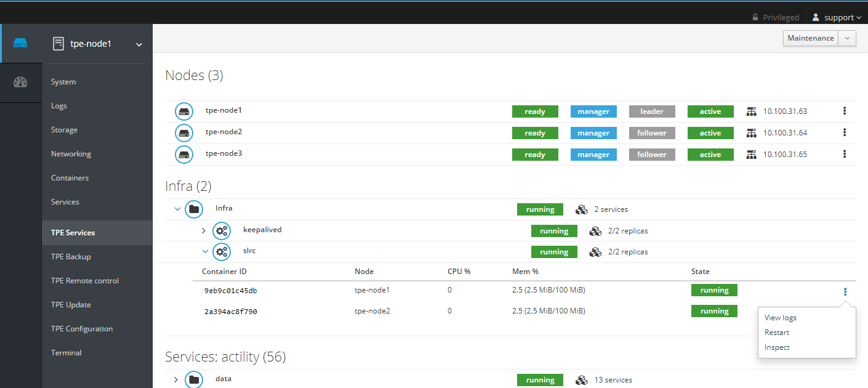Expand the data services folder
Viewport: 868px width, 388px height.
[x=176, y=379]
